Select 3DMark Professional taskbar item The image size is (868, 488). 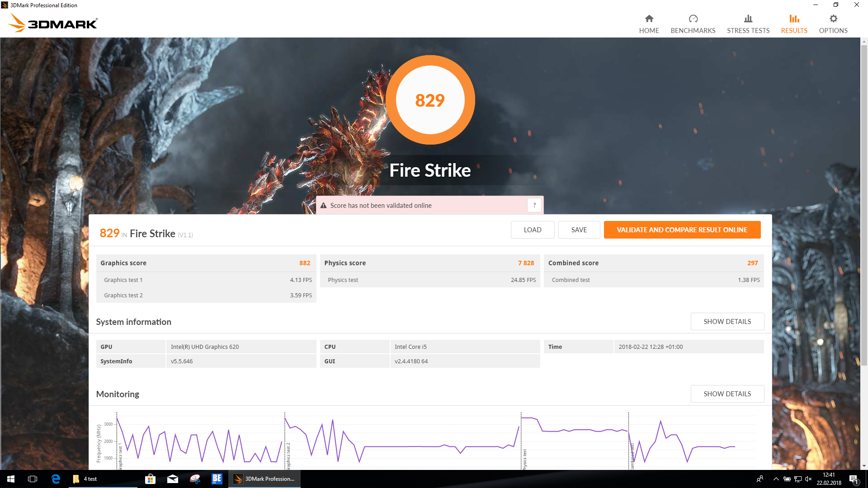point(264,479)
